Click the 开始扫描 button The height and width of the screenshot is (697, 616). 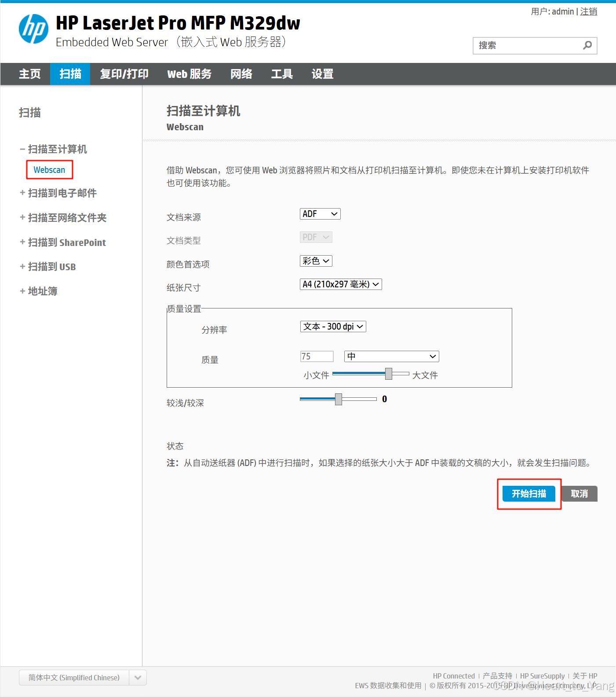coord(529,494)
